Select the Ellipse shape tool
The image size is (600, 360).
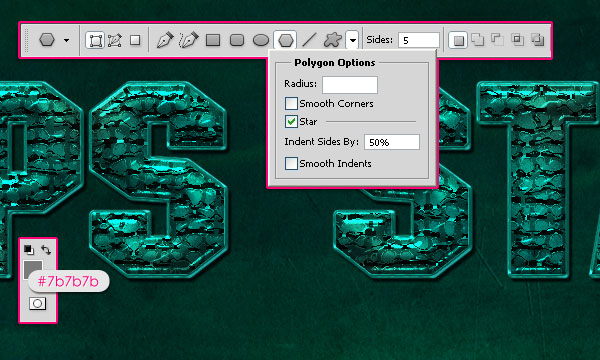261,40
